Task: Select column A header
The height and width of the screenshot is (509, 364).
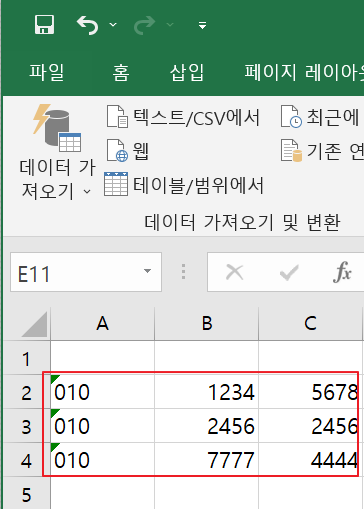Action: pos(103,323)
